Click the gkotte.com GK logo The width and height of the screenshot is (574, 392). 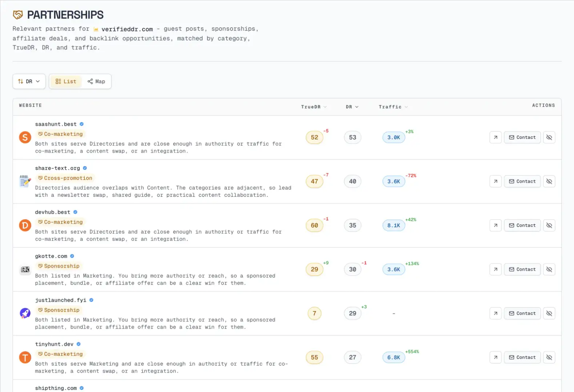25,269
